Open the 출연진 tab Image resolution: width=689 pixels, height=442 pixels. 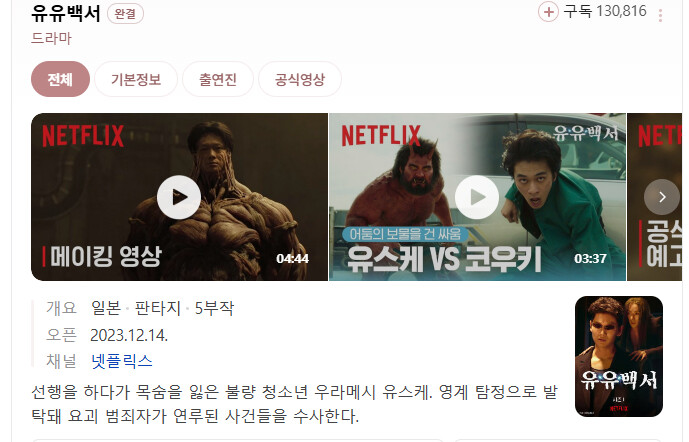pos(218,80)
